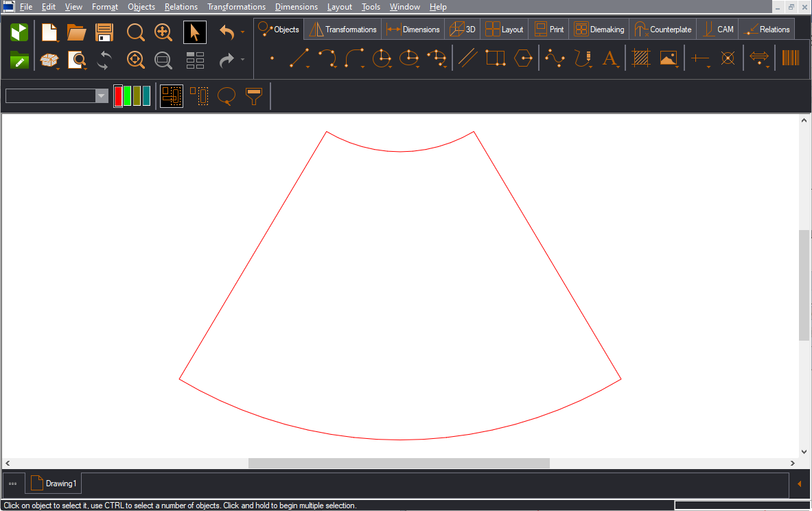Choose the Hexagon polygon tool
The width and height of the screenshot is (812, 511).
[524, 58]
